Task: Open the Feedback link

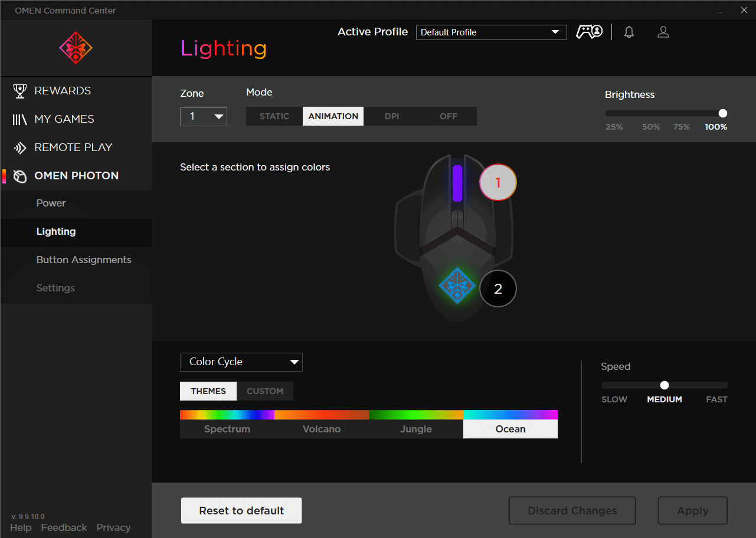Action: pos(64,527)
